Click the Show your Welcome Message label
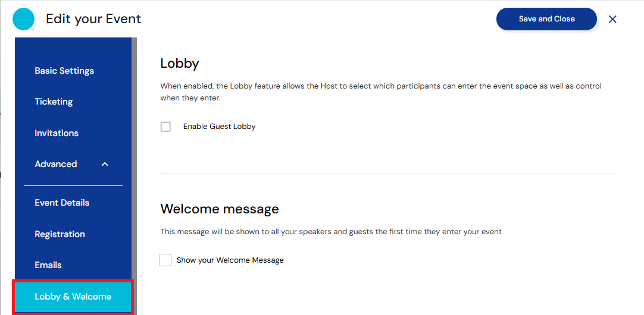The height and width of the screenshot is (315, 644). pyautogui.click(x=230, y=260)
